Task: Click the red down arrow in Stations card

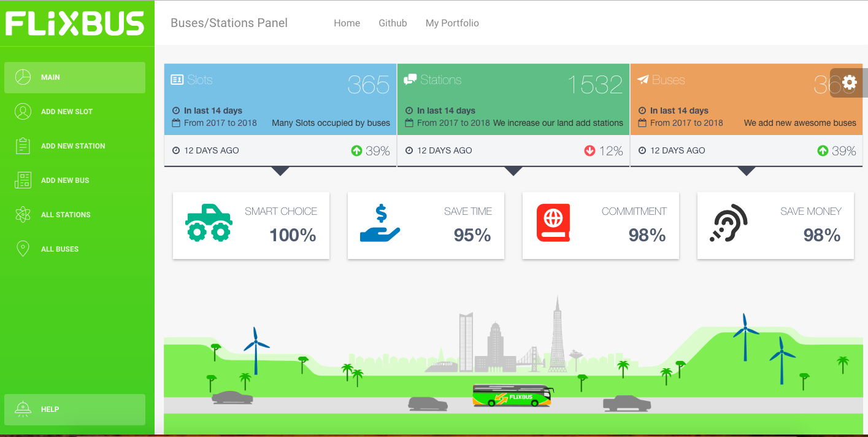Action: (590, 150)
